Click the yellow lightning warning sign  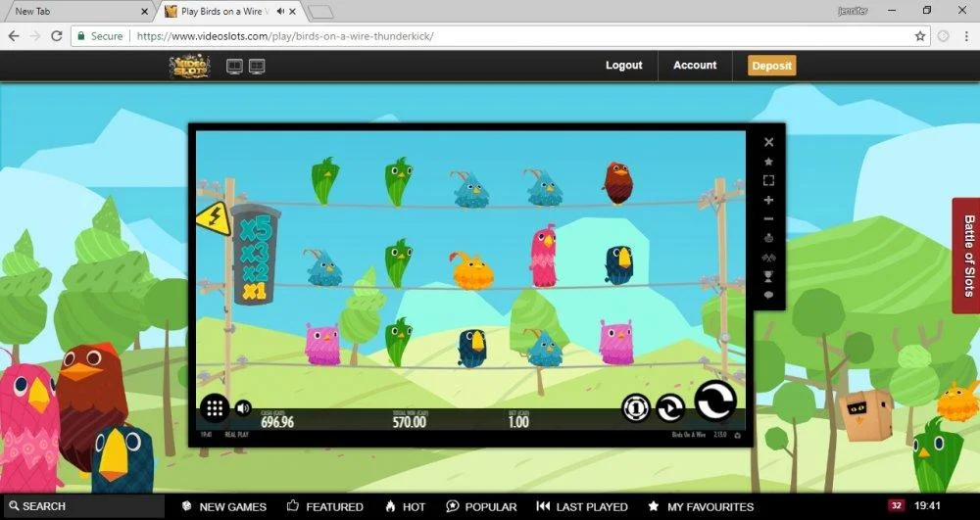click(x=213, y=218)
